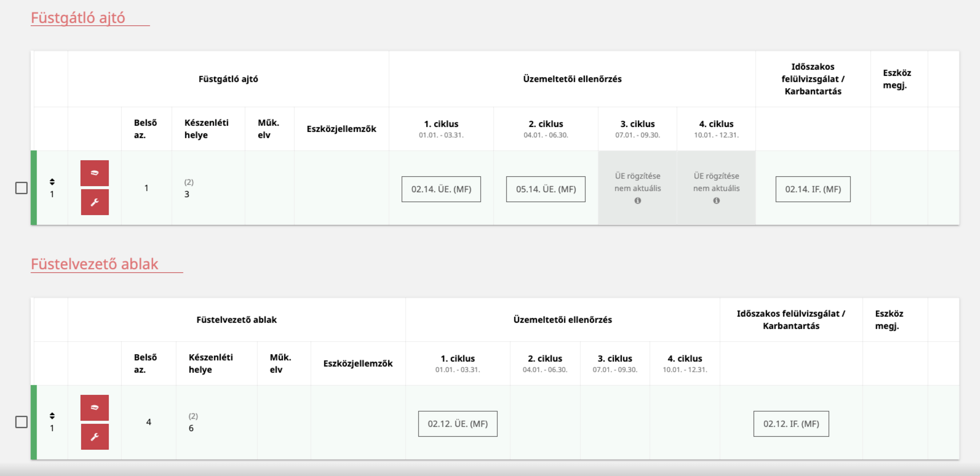Screen dimensions: 980x476
Task: Click '1. ciklus' header in Füstelvezető ablak table
Action: 458,358
